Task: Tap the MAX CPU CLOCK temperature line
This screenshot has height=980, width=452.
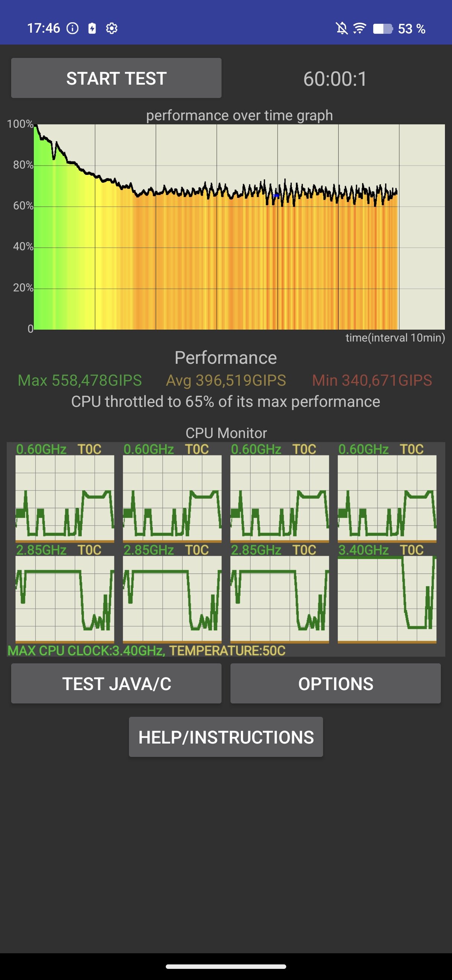Action: (146, 650)
